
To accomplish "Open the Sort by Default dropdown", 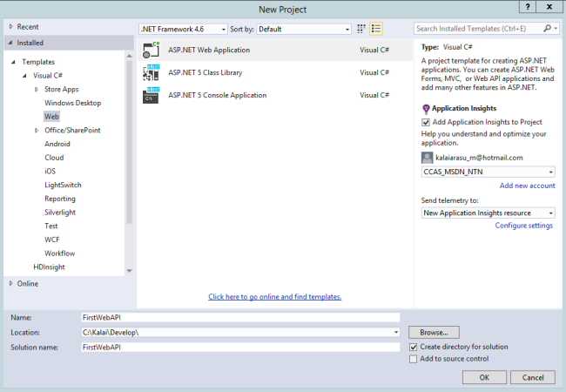I will pyautogui.click(x=304, y=30).
